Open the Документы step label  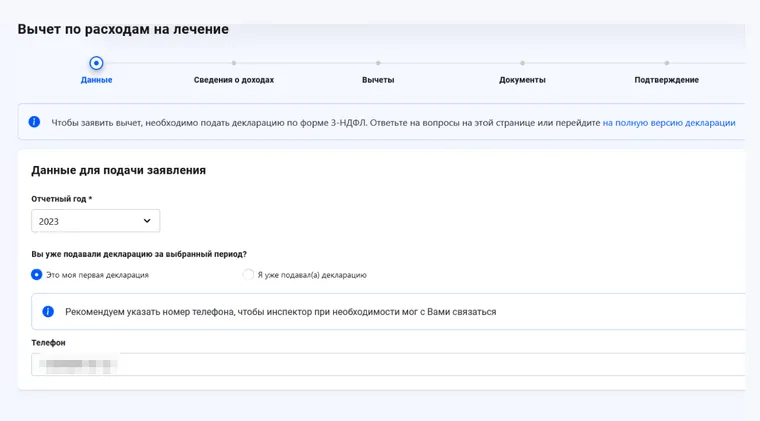click(522, 80)
